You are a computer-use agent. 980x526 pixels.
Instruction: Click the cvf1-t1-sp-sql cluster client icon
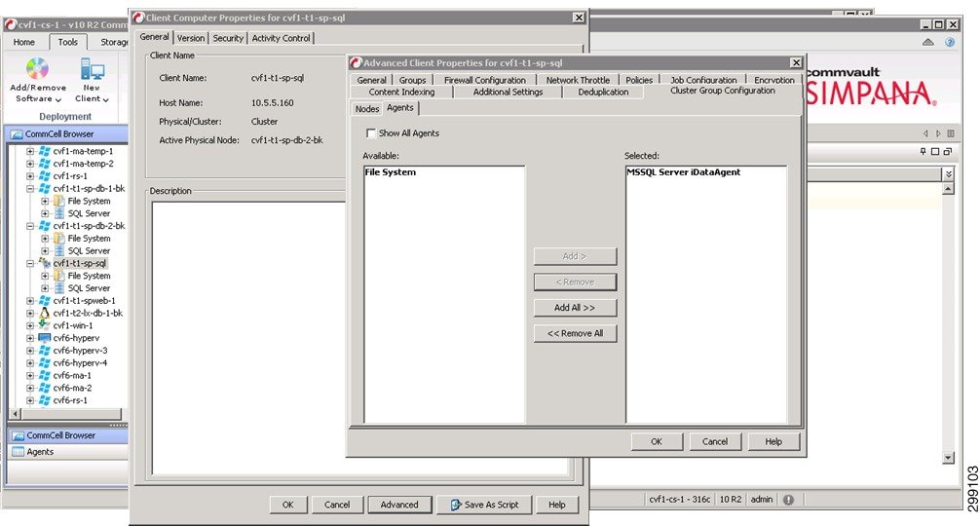[45, 263]
